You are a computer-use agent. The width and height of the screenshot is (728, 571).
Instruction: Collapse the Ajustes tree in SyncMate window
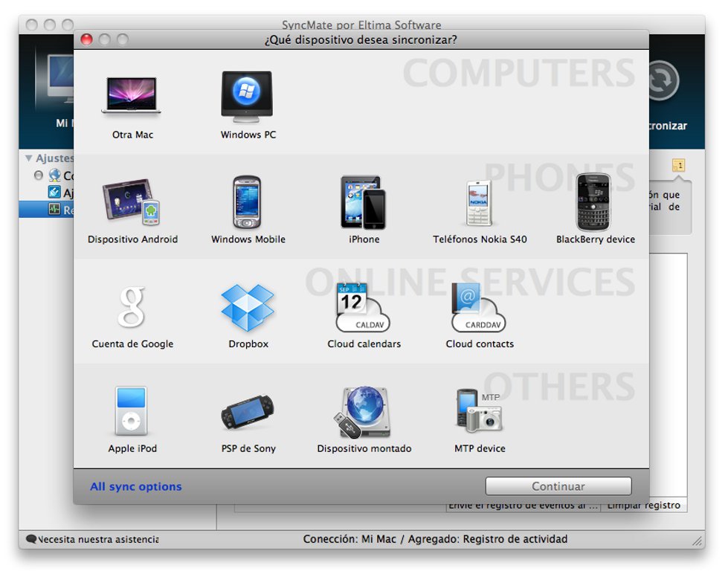[29, 158]
